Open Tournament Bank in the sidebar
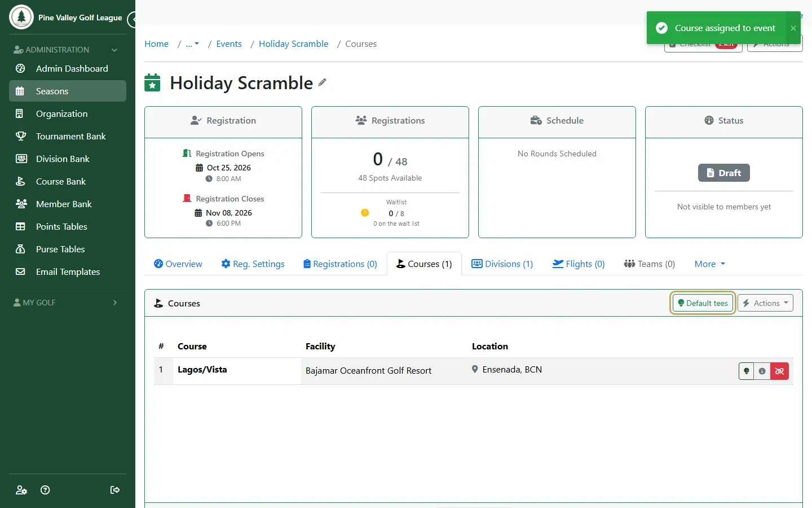The image size is (812, 508). [68, 136]
